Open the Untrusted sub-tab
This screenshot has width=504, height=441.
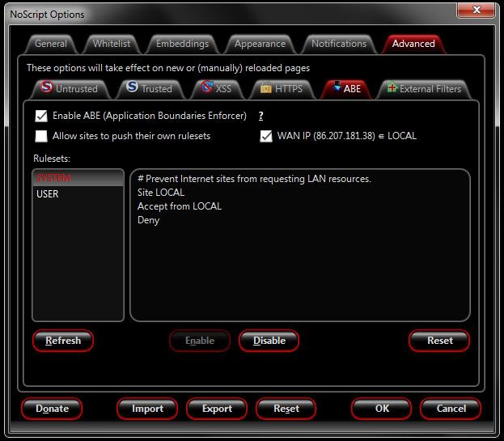70,89
